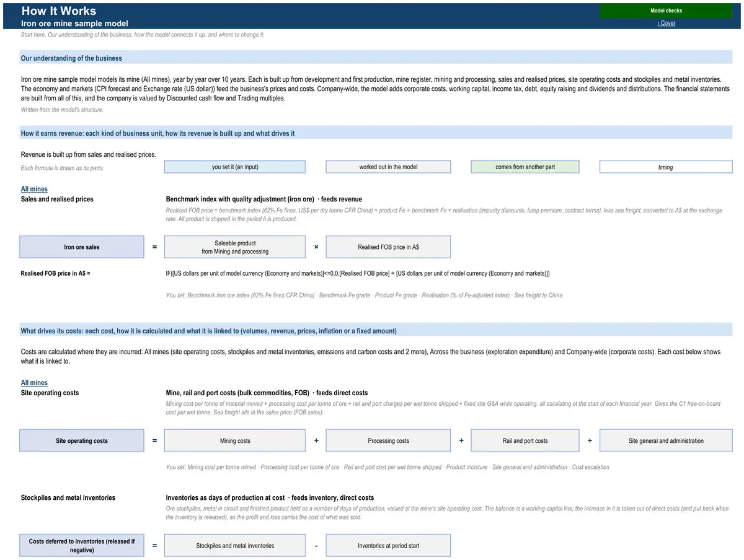Select the boxed Realised FOB price in A$ term
The width and height of the screenshot is (744, 560).
point(388,247)
